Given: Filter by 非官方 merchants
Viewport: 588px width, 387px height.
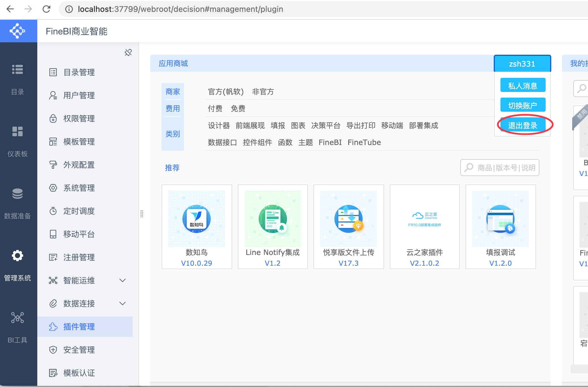Looking at the screenshot, I should [x=263, y=92].
